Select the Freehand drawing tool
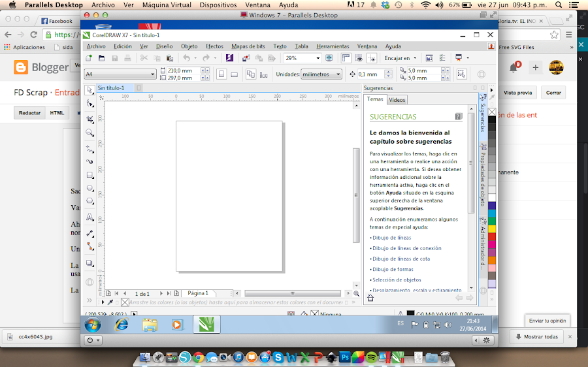Viewport: 588px width, 367px height. pos(90,149)
